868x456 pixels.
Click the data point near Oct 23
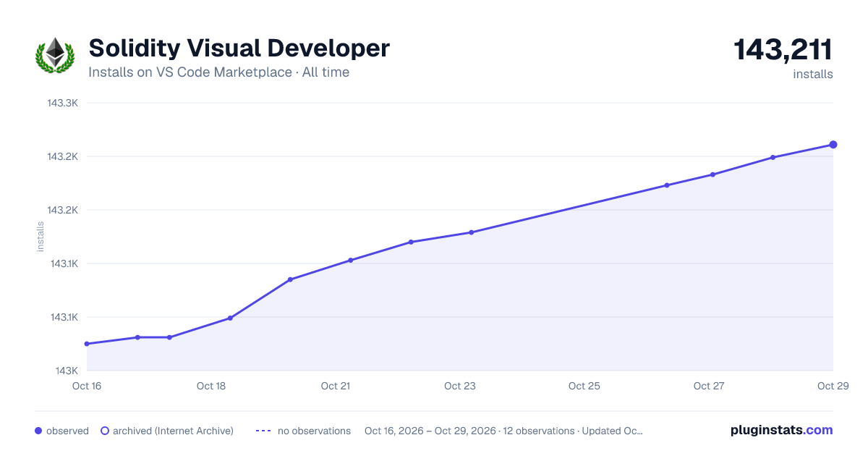[x=471, y=232]
